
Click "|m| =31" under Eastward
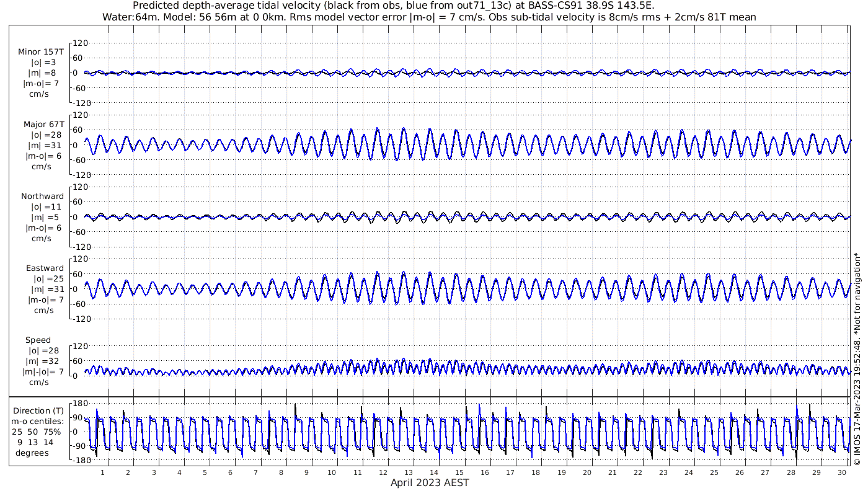click(x=47, y=289)
